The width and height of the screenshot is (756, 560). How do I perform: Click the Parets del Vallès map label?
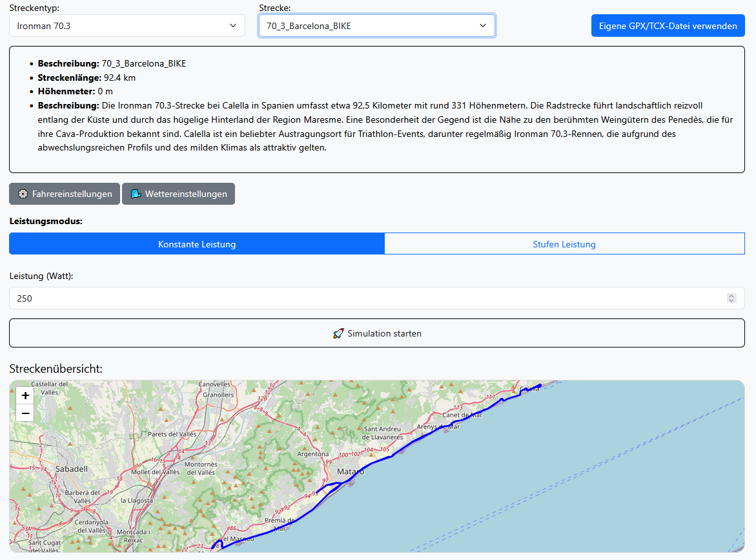pyautogui.click(x=172, y=434)
